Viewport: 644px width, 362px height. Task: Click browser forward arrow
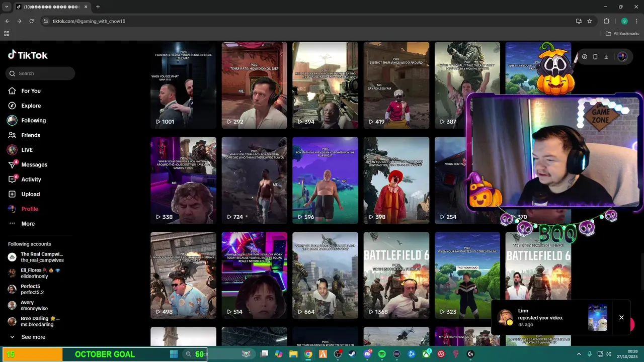19,21
